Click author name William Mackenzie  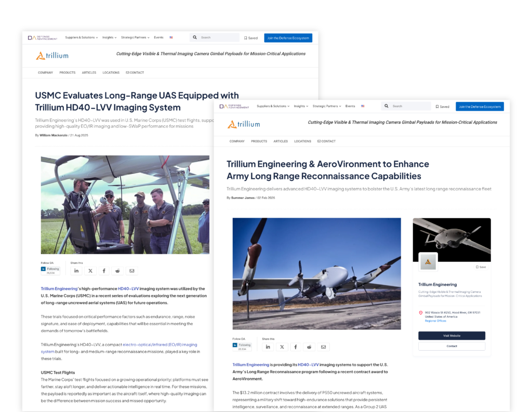[x=54, y=135]
